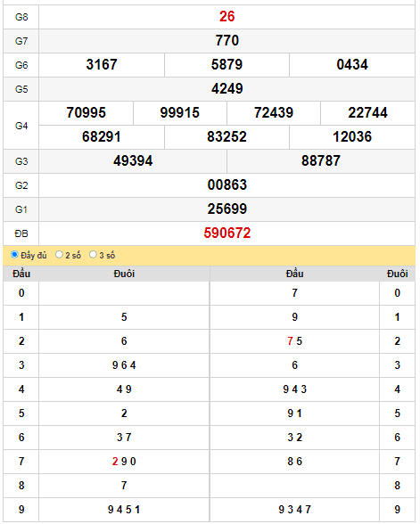This screenshot has height=524, width=420.
Task: Click the G4 number 83252
Action: tap(226, 137)
